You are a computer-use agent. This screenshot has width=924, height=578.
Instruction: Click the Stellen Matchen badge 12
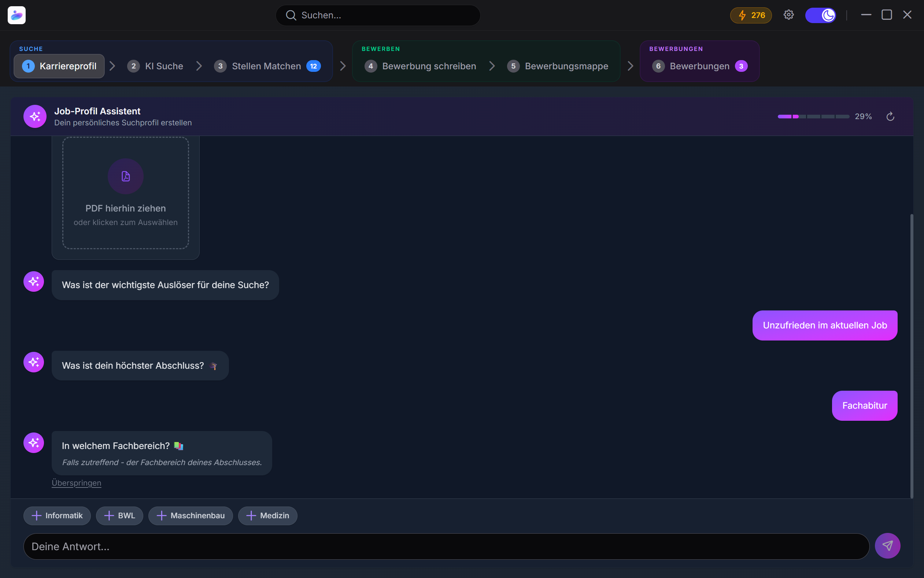coord(313,66)
